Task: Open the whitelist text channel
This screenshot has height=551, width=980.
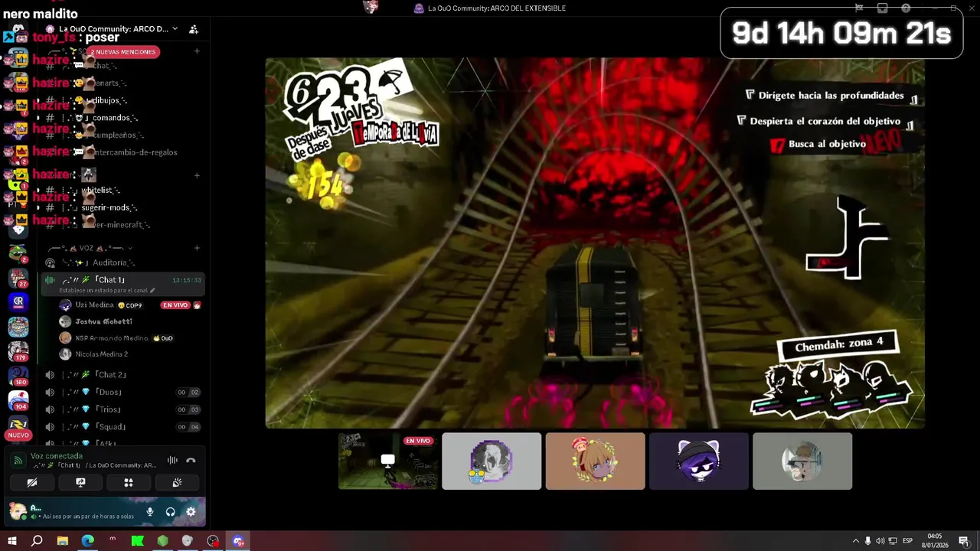Action: point(122,190)
